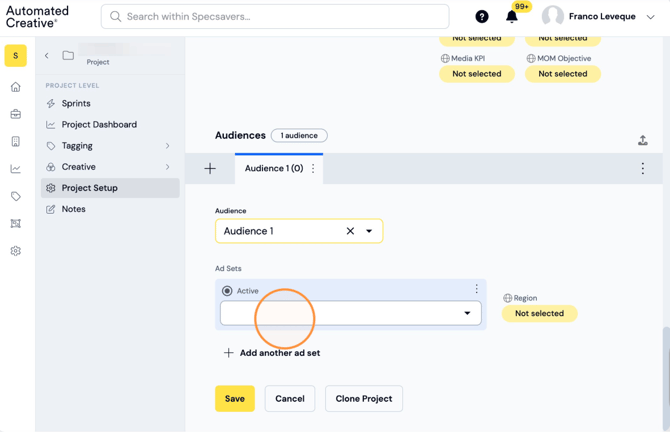
Task: Click the project folder icon
Action: 68,55
